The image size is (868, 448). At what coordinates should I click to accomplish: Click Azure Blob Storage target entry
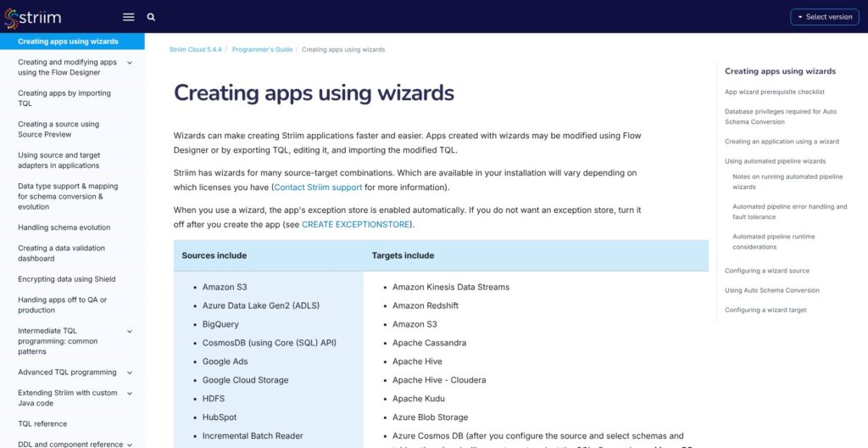click(430, 417)
